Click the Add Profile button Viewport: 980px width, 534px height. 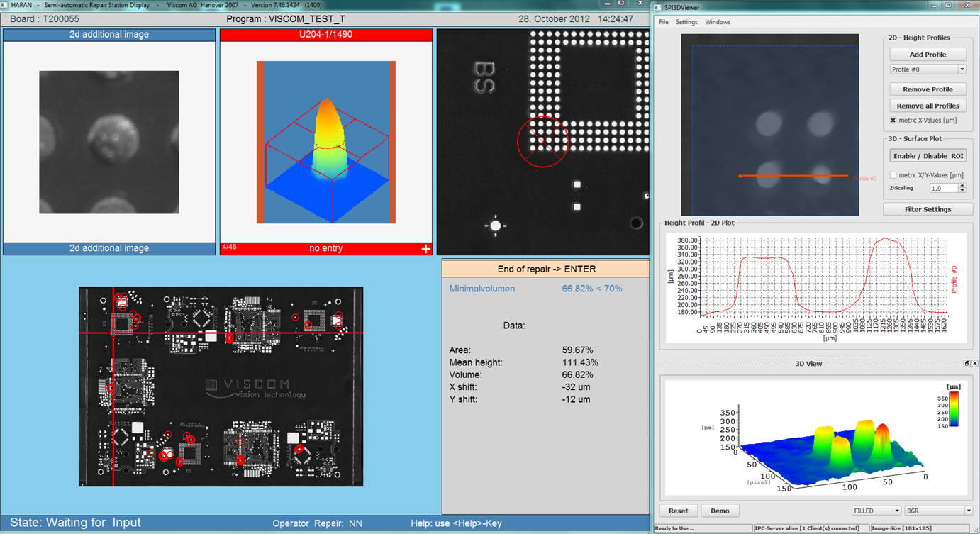click(928, 54)
